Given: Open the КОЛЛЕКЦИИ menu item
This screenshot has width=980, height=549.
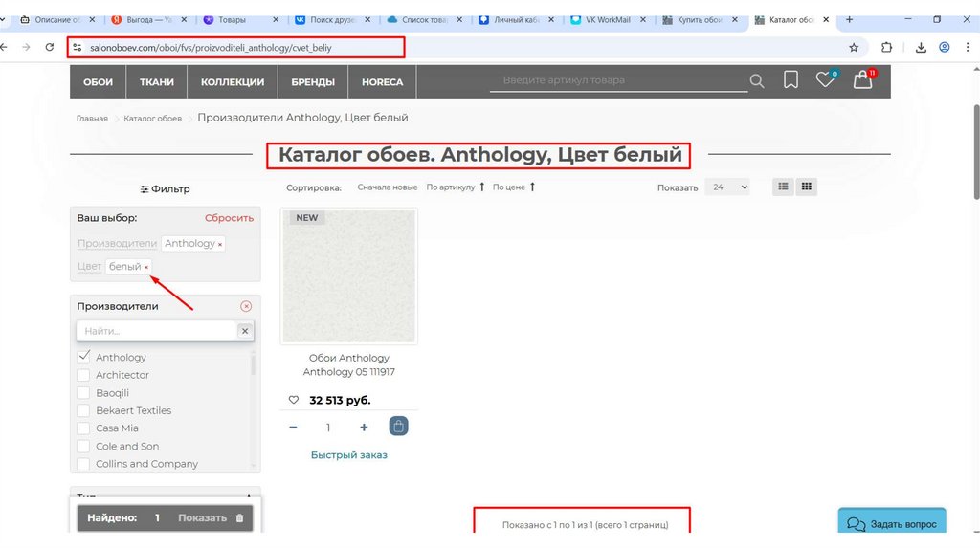Looking at the screenshot, I should click(233, 82).
